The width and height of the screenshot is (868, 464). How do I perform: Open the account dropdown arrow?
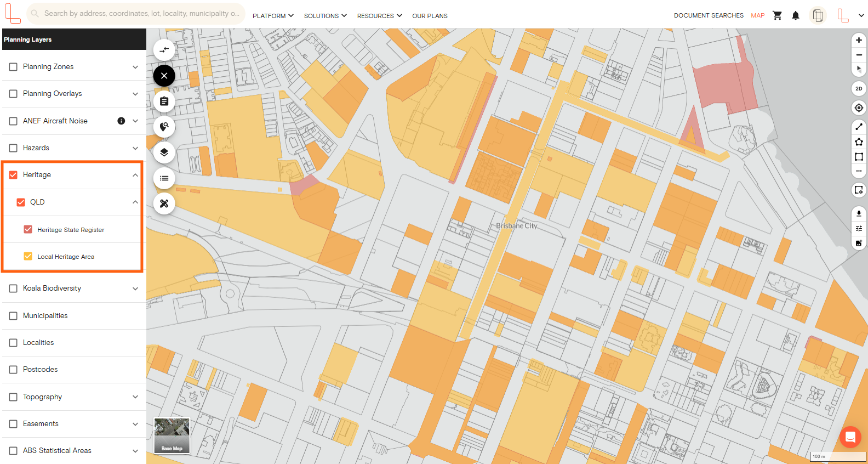(861, 15)
